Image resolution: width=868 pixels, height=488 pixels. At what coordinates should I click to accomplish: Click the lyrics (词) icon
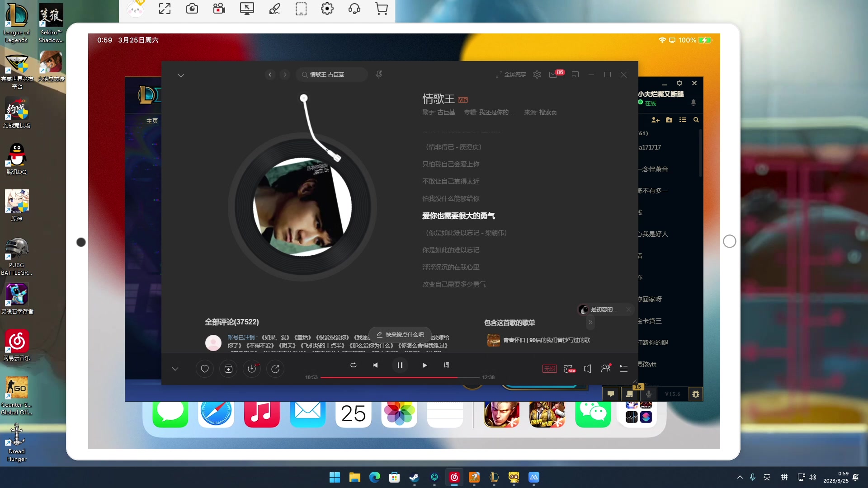pyautogui.click(x=446, y=365)
